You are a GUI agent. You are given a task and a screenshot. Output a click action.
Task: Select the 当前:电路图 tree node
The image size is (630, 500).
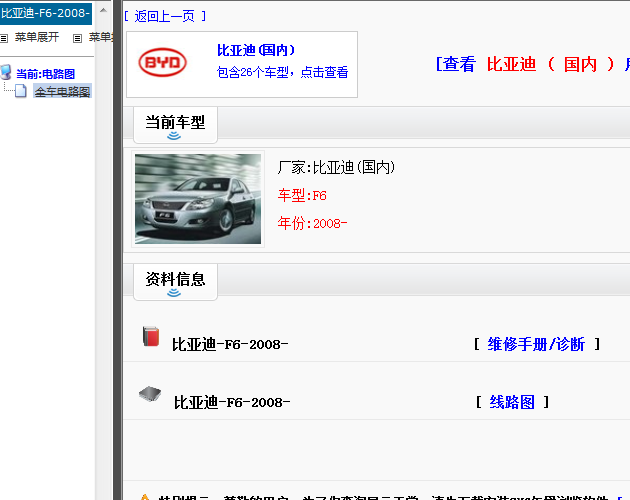tap(45, 74)
